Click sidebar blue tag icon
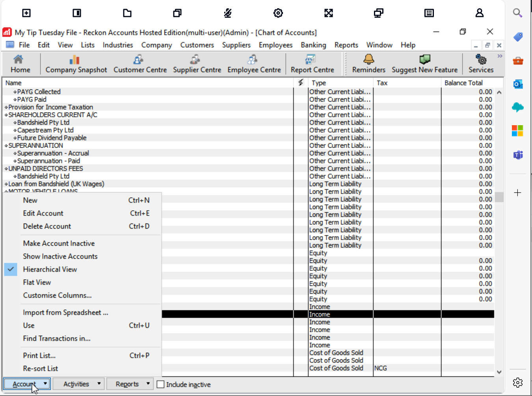Image resolution: width=532 pixels, height=396 pixels. tap(518, 37)
